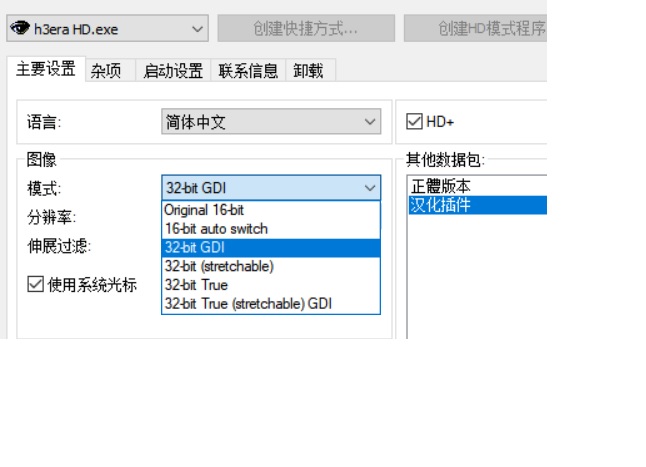Viewport: 646px width, 467px height.
Task: Click the 创建快捷方式 button
Action: coord(305,28)
